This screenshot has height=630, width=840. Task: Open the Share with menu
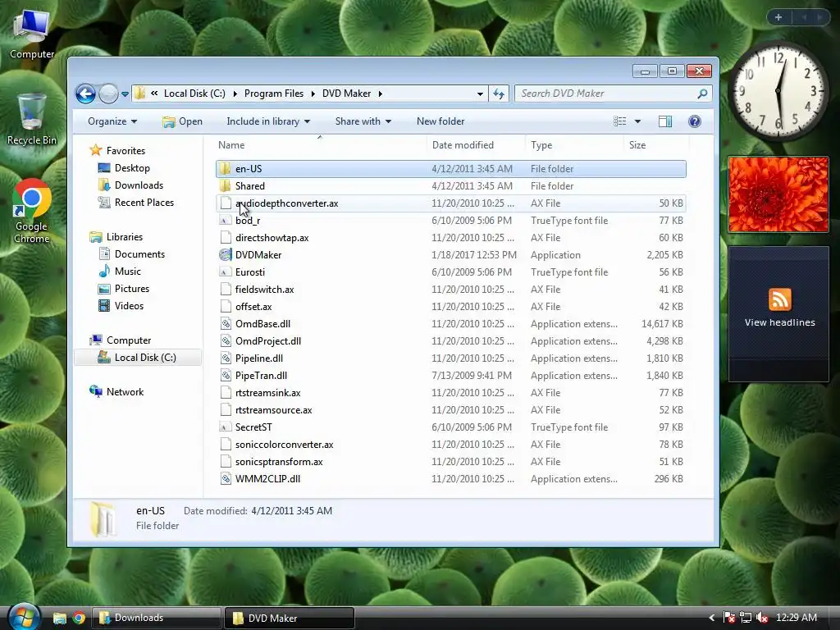click(363, 121)
